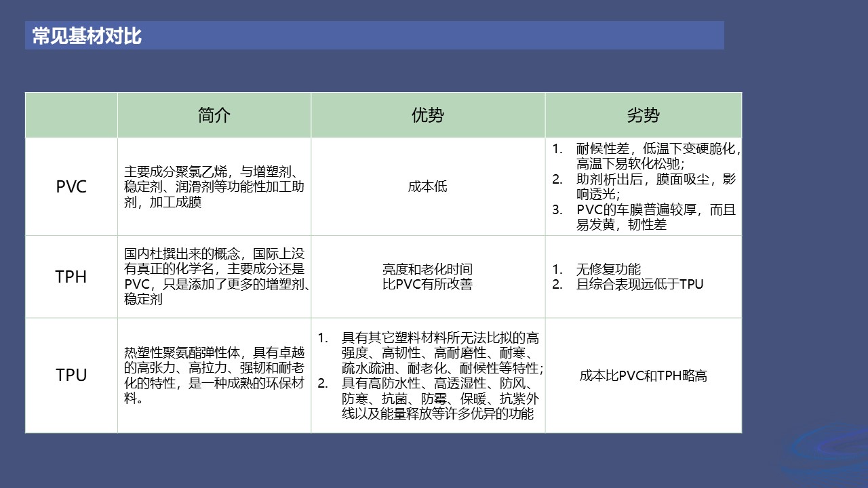Click the 成本比PVC和TPH略高 cell
This screenshot has width=868, height=488.
point(643,375)
